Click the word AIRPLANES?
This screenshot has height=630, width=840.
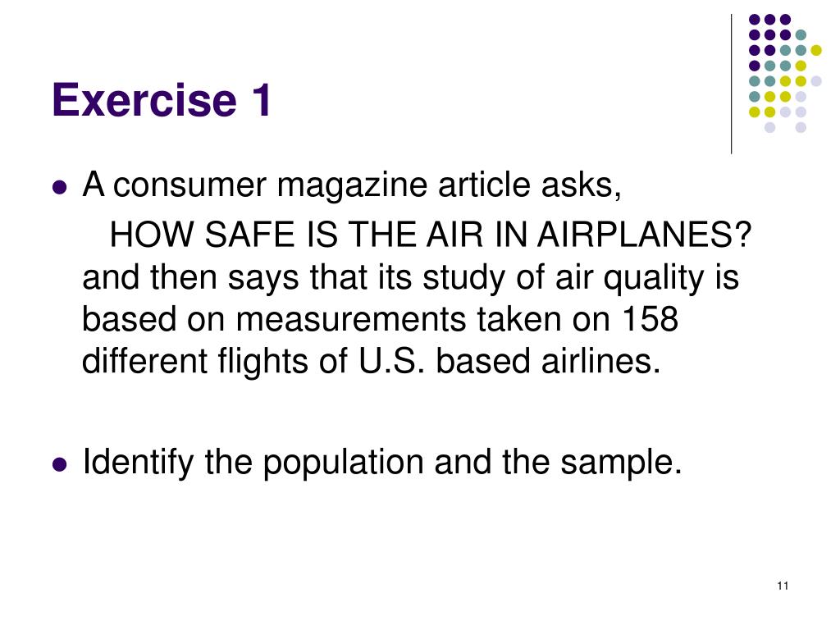pyautogui.click(x=645, y=235)
